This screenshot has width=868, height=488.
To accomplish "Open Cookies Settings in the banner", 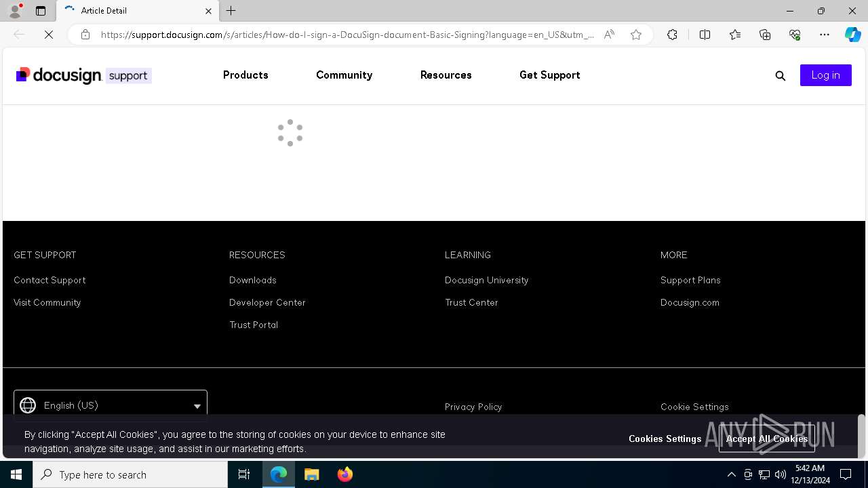I will click(x=665, y=439).
